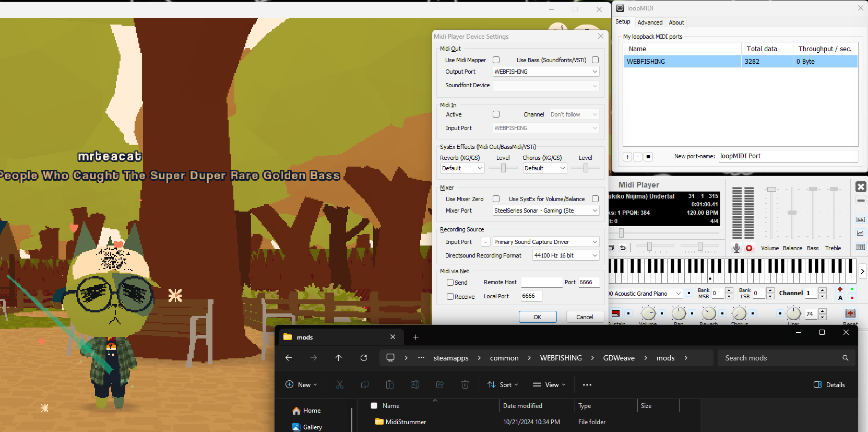868x432 pixels.
Task: Open the See more ellipsis in Explorer toolbar
Action: point(587,385)
